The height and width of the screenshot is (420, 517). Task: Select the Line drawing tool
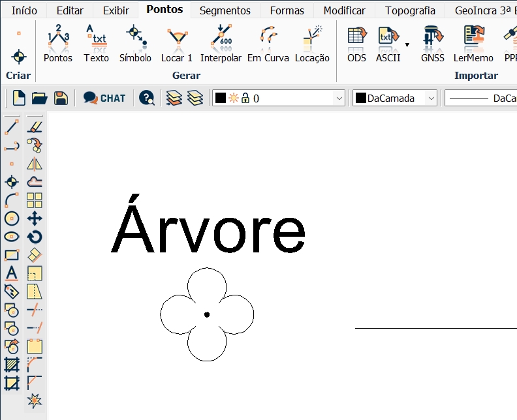pos(12,127)
